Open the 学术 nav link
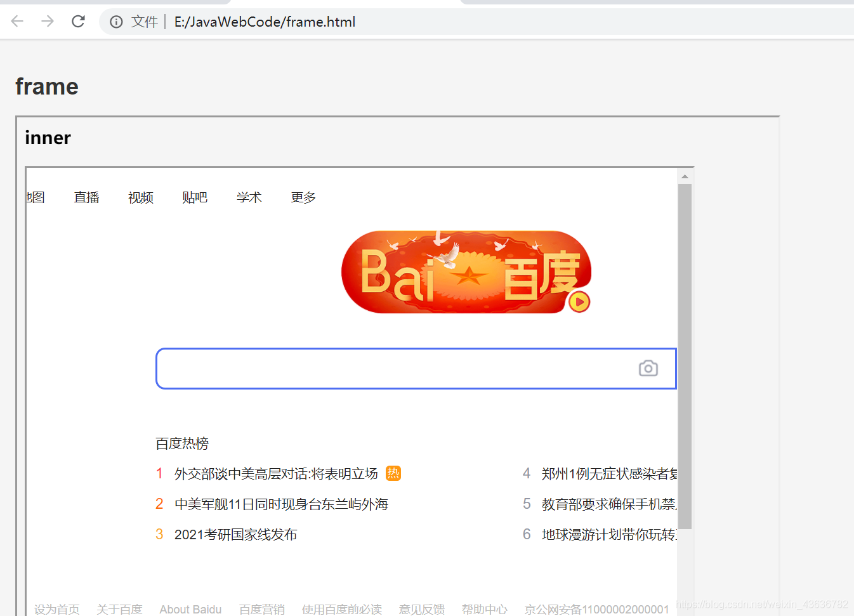The width and height of the screenshot is (854, 616). click(x=249, y=197)
